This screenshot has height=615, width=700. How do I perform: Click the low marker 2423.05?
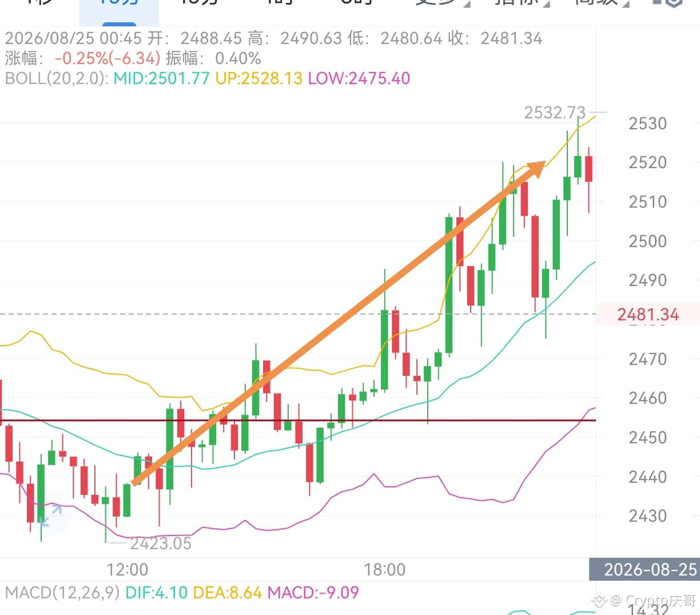coord(160,543)
